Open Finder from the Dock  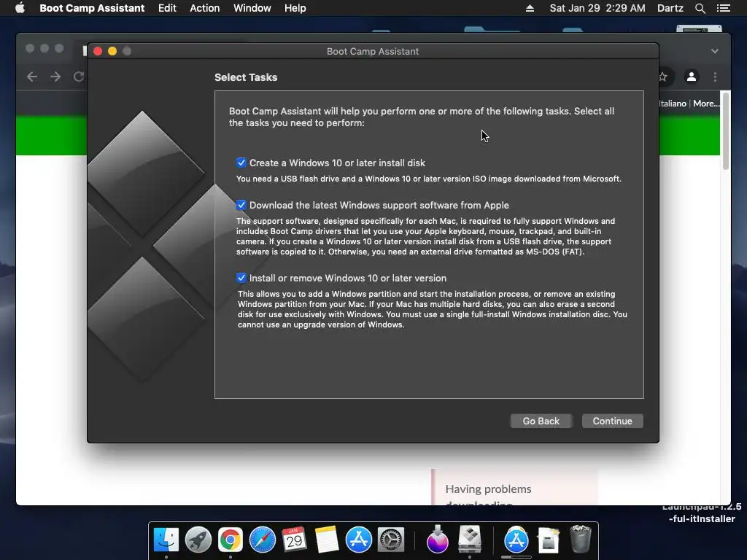[x=166, y=540]
